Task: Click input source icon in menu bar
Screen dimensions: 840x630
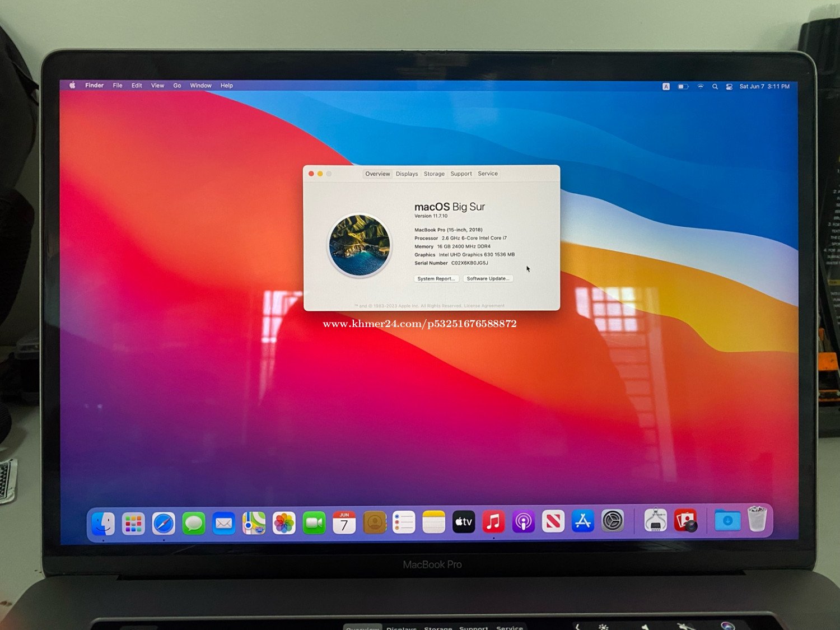Action: [x=666, y=86]
